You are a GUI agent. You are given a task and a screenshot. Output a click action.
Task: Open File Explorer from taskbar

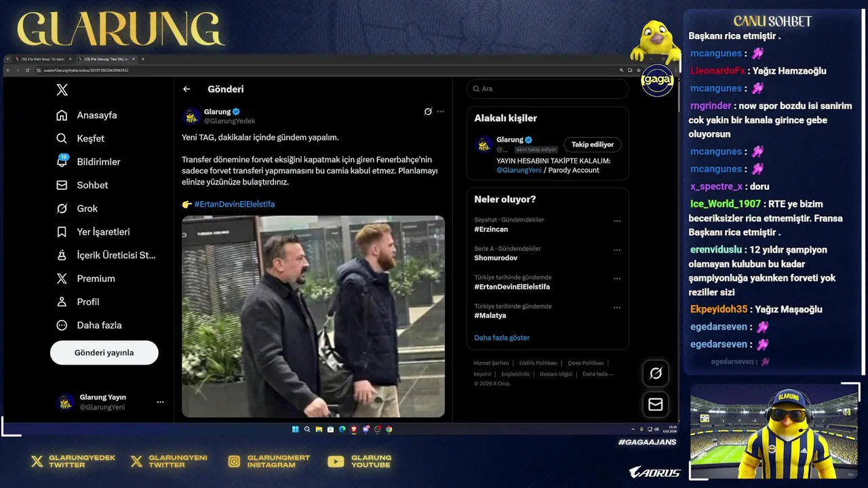point(319,429)
